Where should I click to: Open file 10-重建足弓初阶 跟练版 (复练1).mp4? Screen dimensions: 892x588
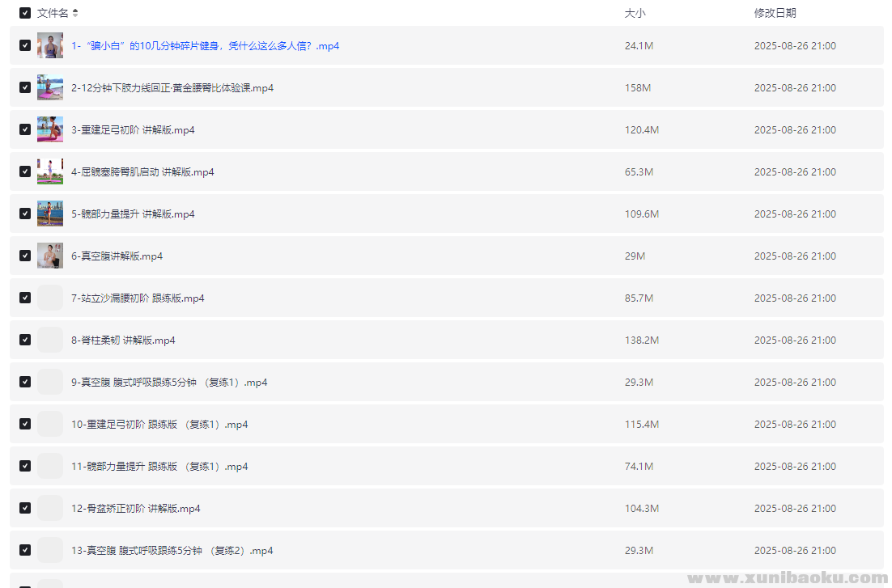(159, 425)
